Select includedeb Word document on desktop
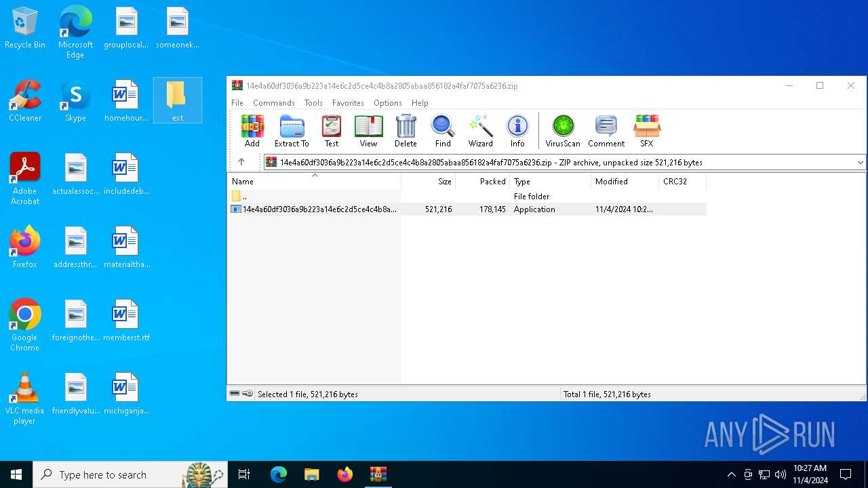 (x=126, y=175)
